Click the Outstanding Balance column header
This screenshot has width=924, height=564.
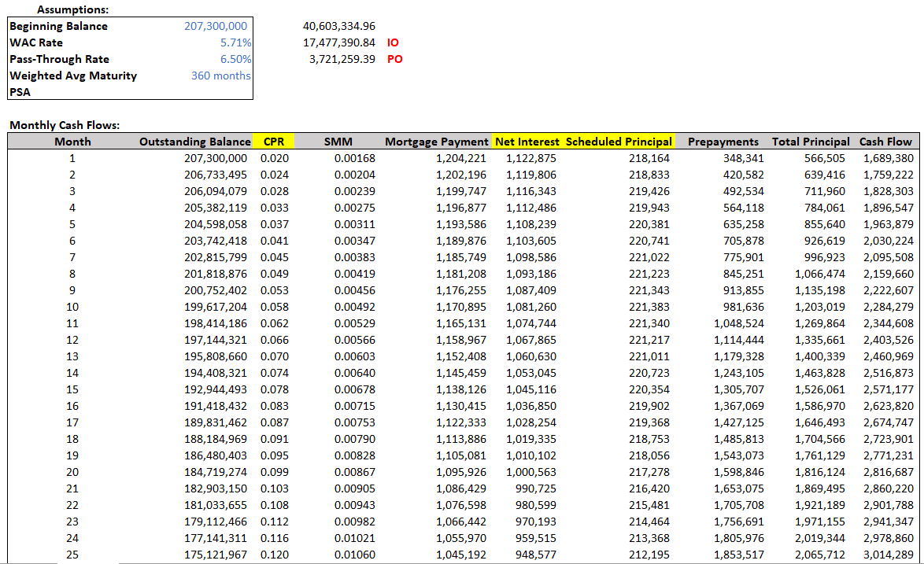pyautogui.click(x=194, y=142)
